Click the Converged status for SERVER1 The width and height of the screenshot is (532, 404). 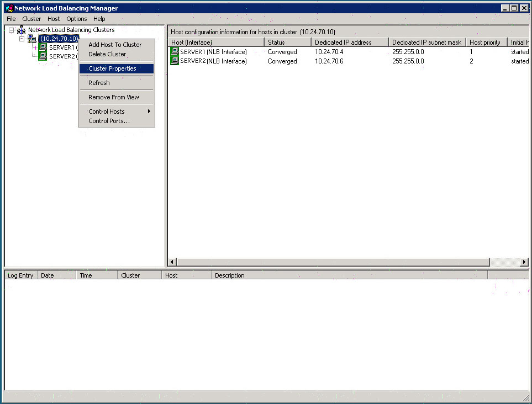tap(282, 52)
